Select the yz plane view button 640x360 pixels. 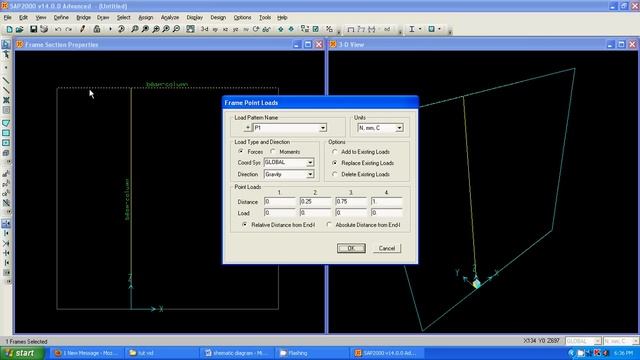(x=236, y=29)
